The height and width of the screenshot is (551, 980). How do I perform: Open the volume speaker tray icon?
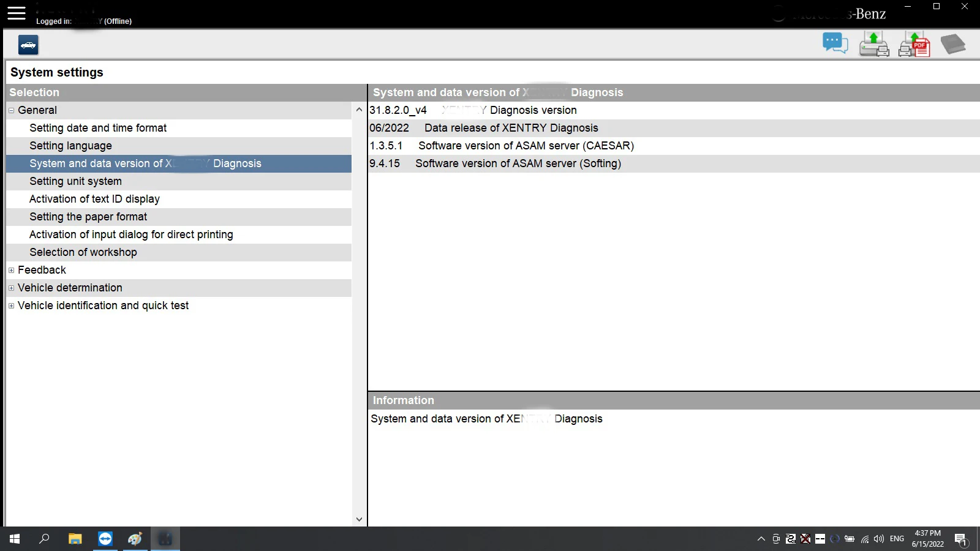879,539
